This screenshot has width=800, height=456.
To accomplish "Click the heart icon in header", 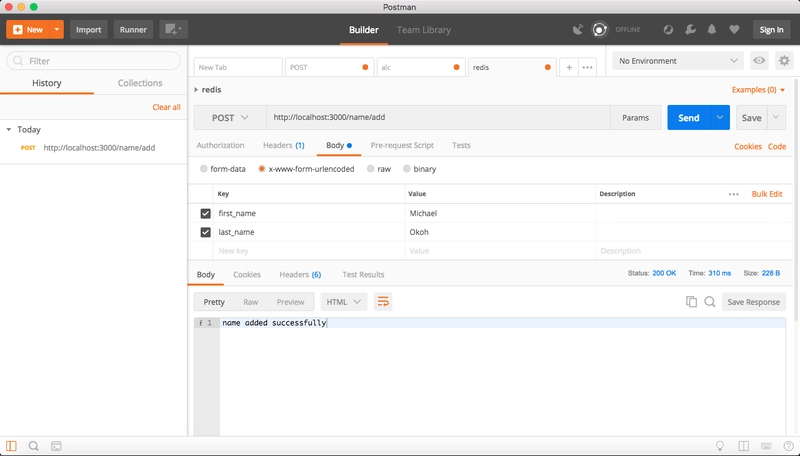I will 734,30.
